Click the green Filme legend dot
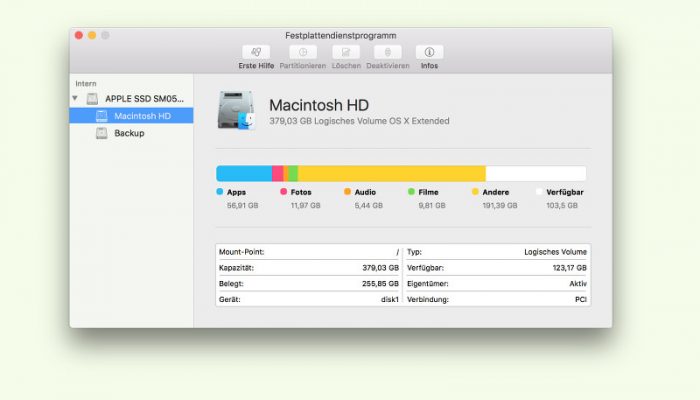Screen dimensions: 700x400 pyautogui.click(x=411, y=192)
